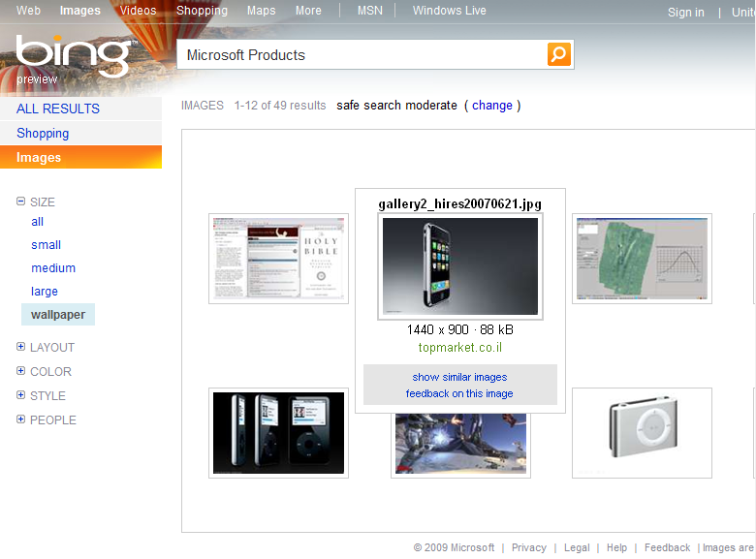Click Sign in
Image resolution: width=756 pixels, height=559 pixels.
pyautogui.click(x=685, y=12)
